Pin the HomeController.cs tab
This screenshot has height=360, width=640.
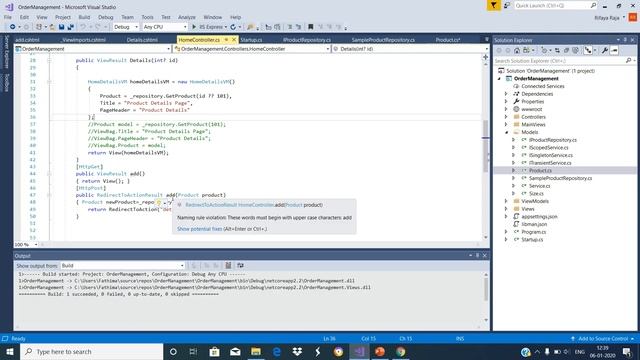[x=226, y=40]
